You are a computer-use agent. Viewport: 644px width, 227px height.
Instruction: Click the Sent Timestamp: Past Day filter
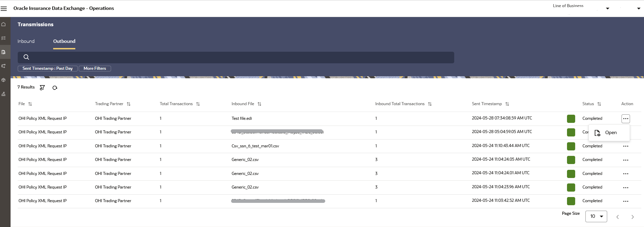coord(48,68)
